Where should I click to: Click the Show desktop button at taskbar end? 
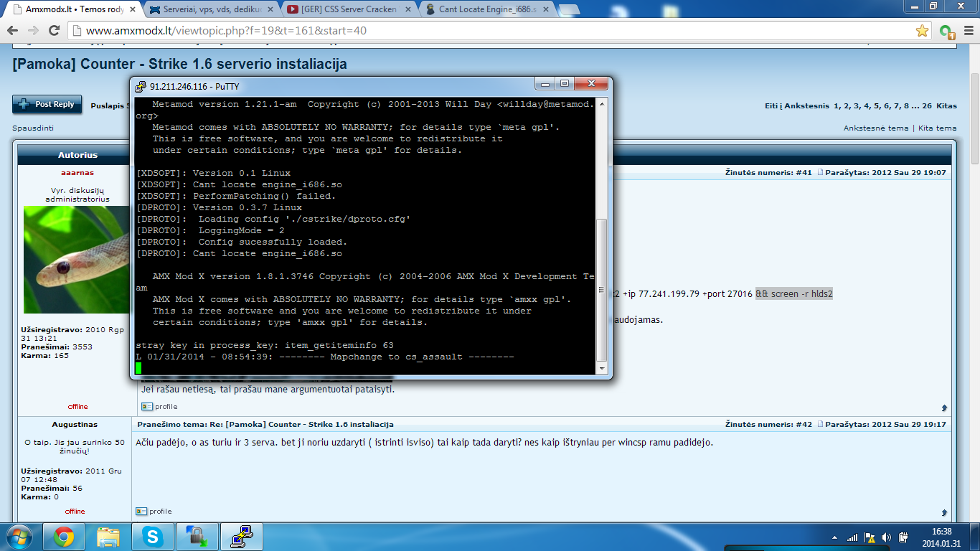[x=975, y=537]
